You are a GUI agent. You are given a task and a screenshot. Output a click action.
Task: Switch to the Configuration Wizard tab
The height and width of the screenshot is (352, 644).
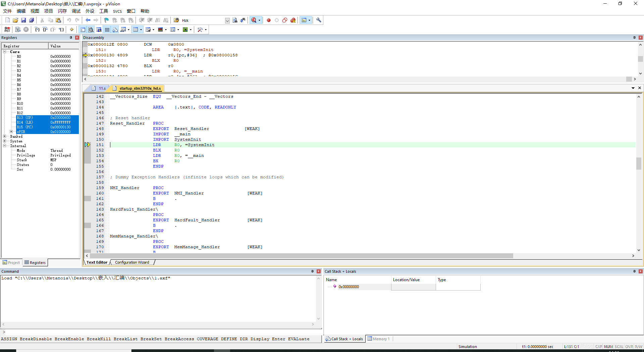point(132,262)
